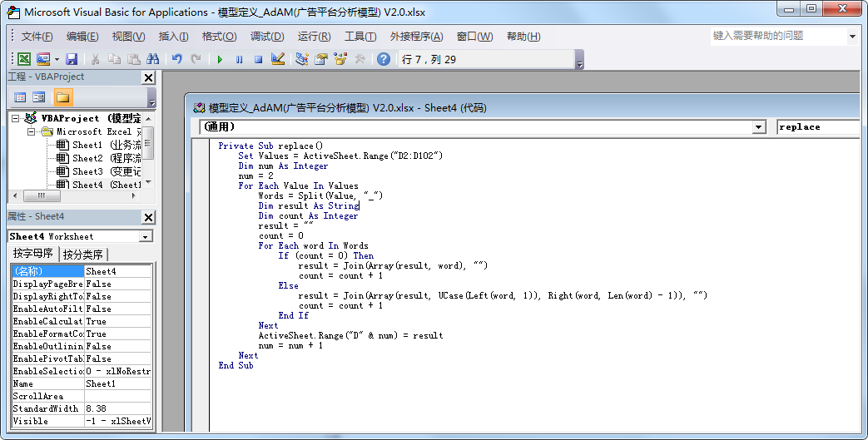Select the (名称) property row
Screen dimensions: 868x440
point(82,271)
